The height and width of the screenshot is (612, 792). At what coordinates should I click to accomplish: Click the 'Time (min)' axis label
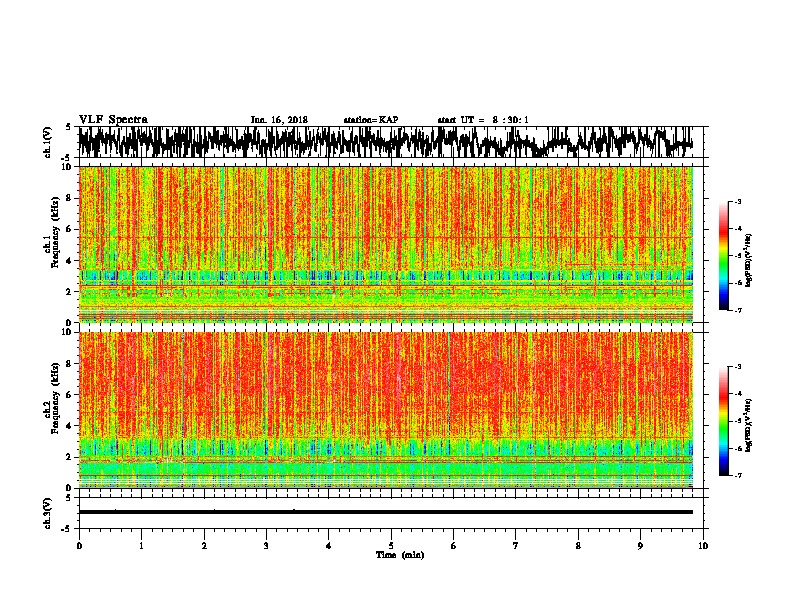400,555
